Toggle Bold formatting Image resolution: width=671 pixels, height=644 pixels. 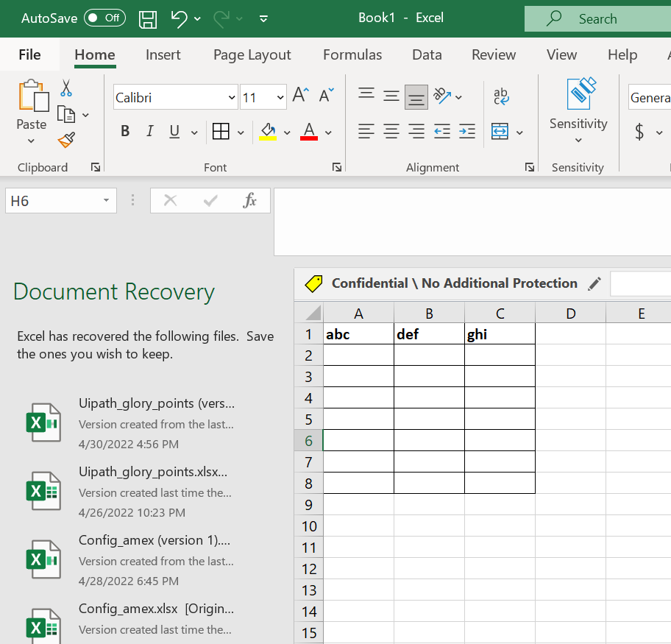(x=125, y=132)
